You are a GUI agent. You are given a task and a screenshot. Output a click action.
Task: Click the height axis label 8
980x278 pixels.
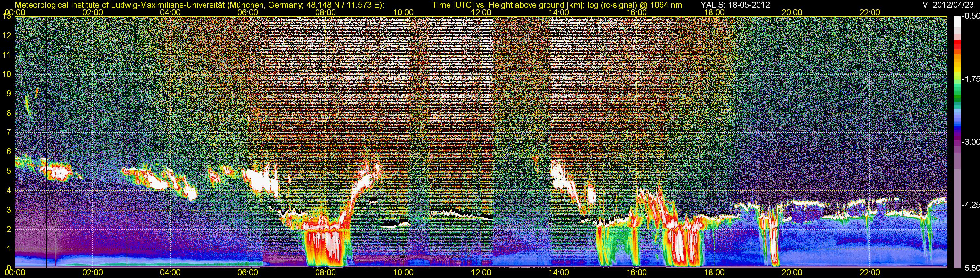point(9,113)
